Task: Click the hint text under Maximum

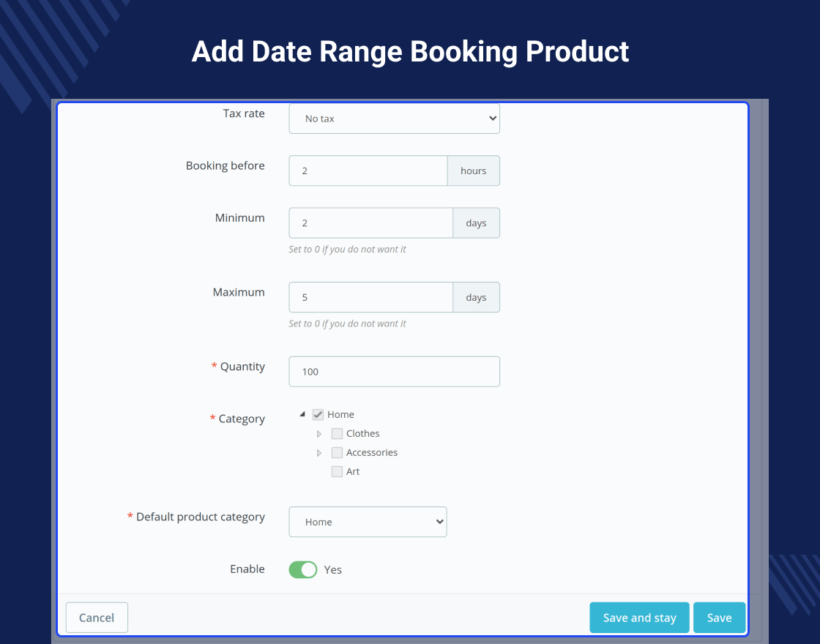Action: (347, 323)
